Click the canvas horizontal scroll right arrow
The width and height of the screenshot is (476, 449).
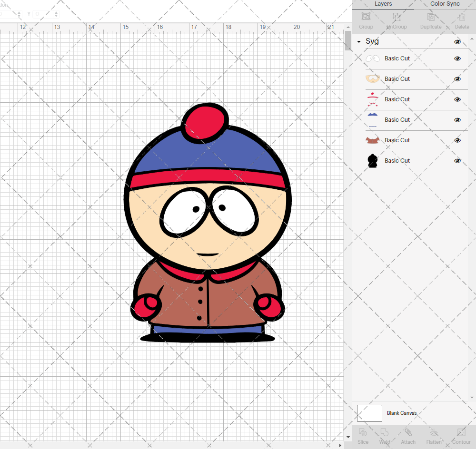340,445
